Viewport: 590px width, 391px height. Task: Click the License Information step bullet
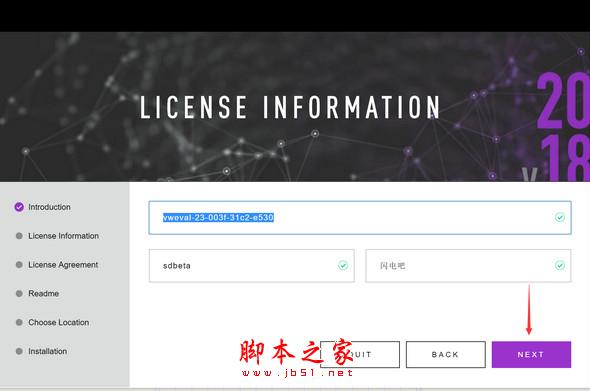coord(19,236)
